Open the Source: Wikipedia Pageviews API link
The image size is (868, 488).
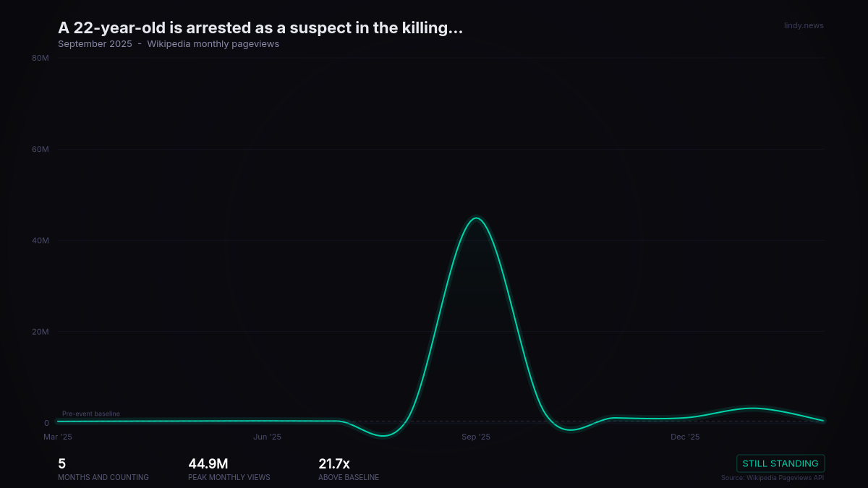click(773, 477)
